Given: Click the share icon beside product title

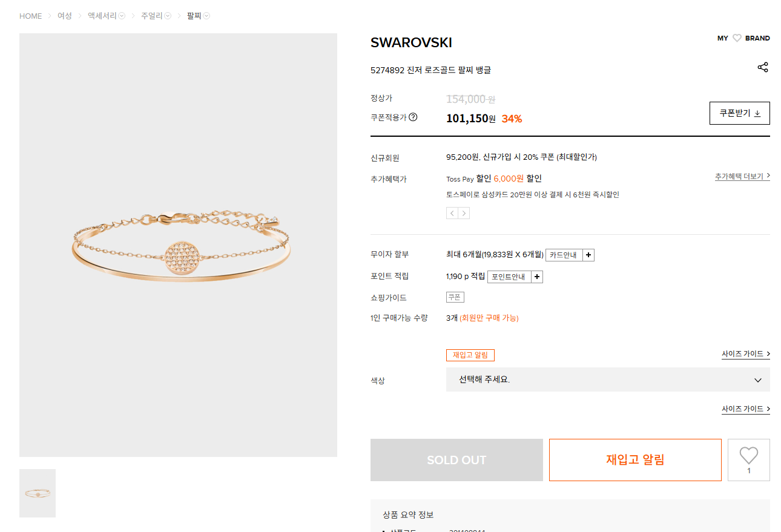Looking at the screenshot, I should (763, 67).
